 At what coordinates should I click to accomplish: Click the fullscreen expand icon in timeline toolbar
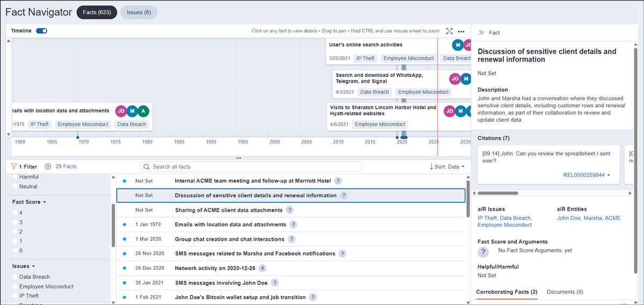pos(450,31)
